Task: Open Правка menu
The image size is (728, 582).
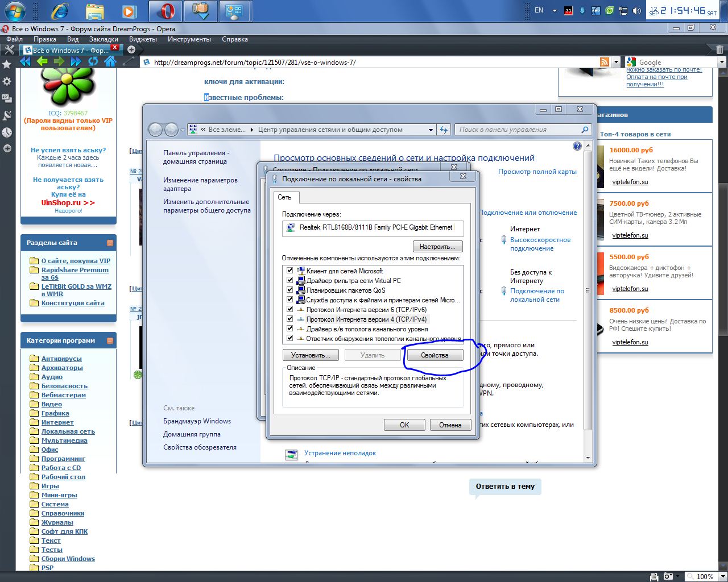Action: pyautogui.click(x=45, y=39)
